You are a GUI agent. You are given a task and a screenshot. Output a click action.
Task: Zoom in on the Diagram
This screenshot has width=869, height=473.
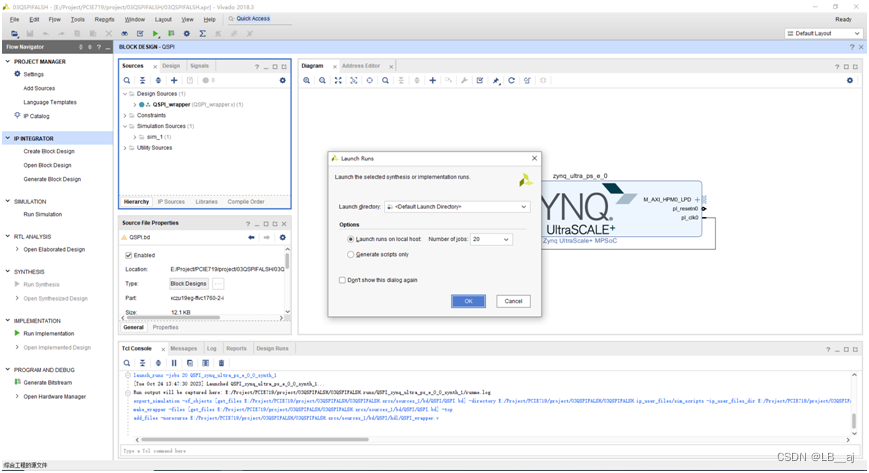(306, 80)
